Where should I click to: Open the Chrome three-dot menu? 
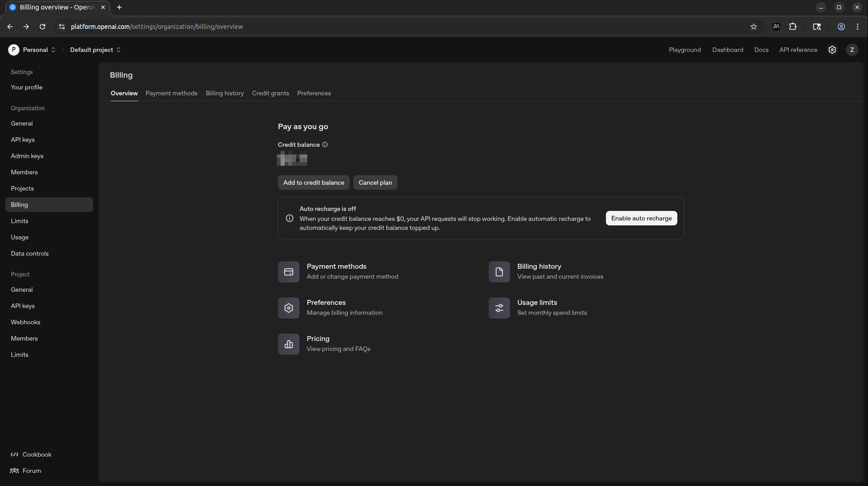[858, 27]
